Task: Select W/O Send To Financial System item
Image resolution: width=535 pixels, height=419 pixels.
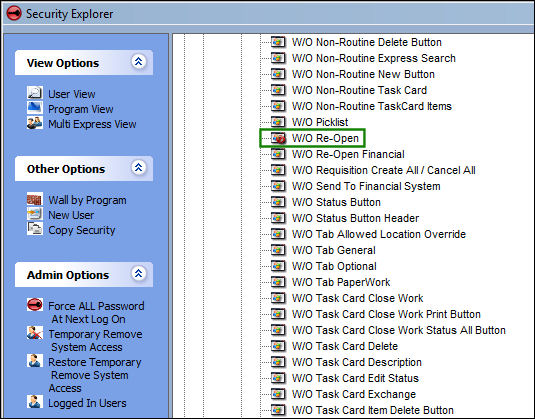Action: pos(366,186)
